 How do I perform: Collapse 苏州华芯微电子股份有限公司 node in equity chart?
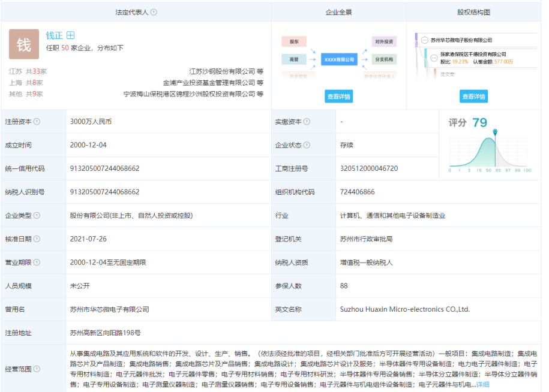425,40
